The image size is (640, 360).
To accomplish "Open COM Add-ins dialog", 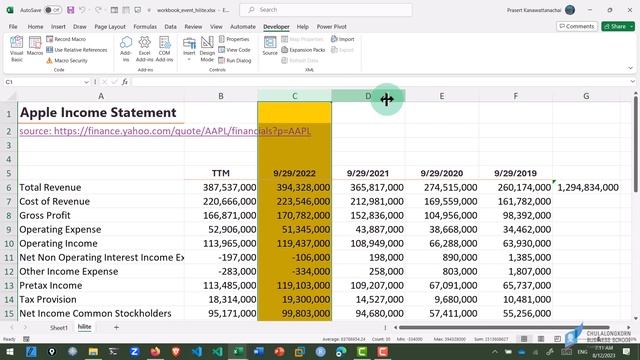I will 164,49.
